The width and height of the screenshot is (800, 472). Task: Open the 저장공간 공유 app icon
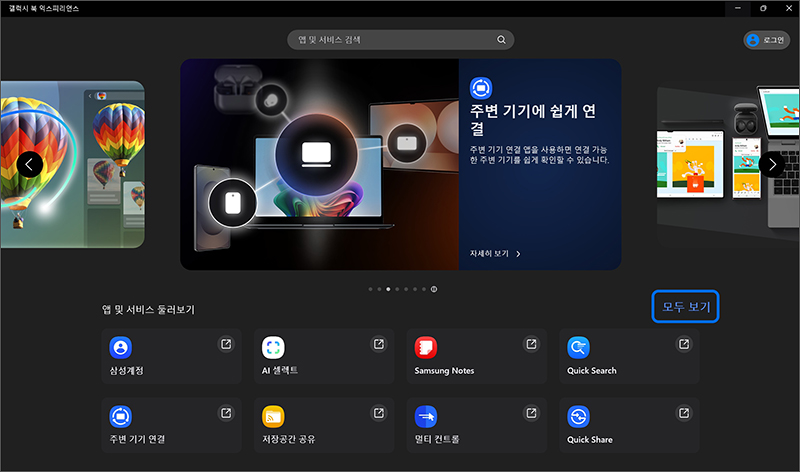click(273, 416)
